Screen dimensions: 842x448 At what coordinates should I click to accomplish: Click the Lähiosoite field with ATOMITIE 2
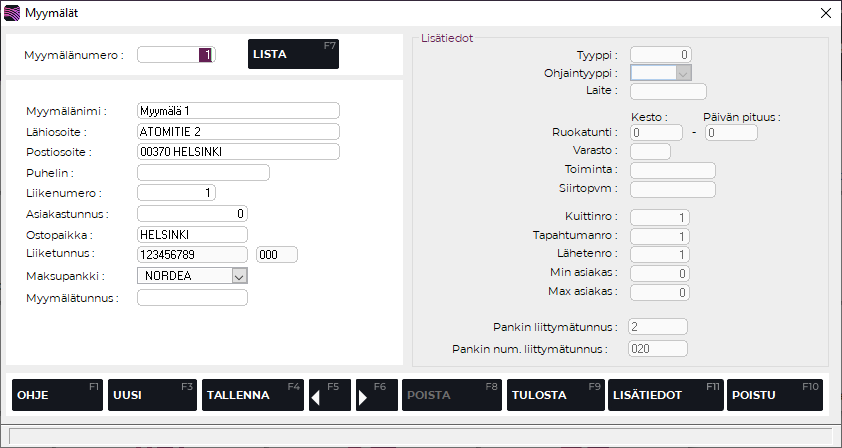(238, 132)
